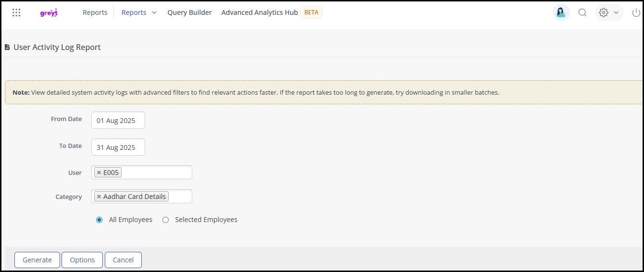Go to the Query Builder tab

(189, 12)
